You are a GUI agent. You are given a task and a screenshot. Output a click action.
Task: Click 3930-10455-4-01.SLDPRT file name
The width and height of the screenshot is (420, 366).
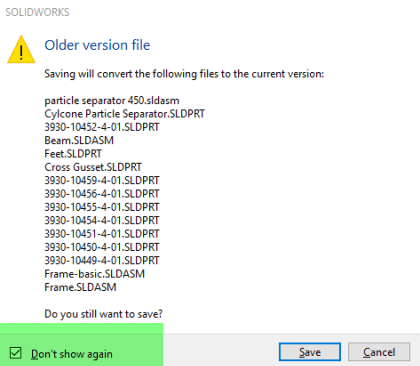click(x=102, y=207)
